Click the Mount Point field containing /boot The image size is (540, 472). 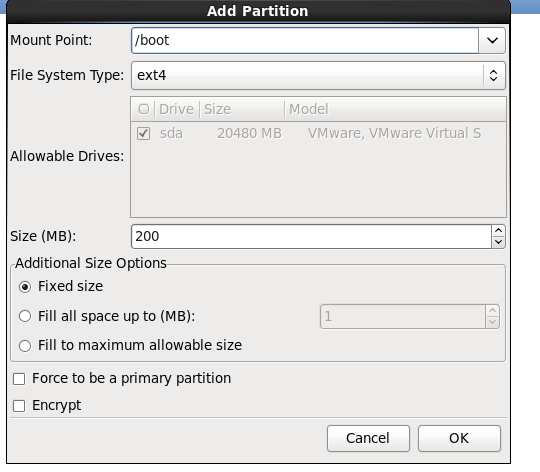pos(305,41)
